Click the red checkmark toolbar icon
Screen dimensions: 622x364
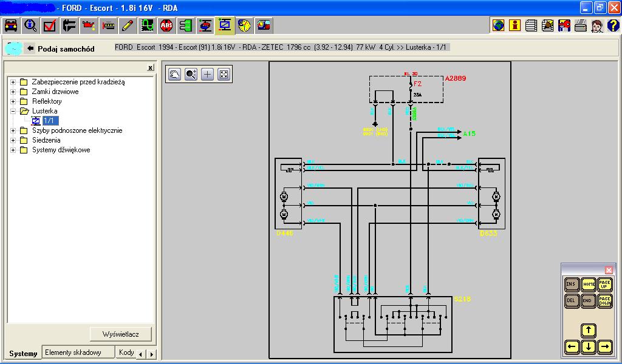coord(50,25)
